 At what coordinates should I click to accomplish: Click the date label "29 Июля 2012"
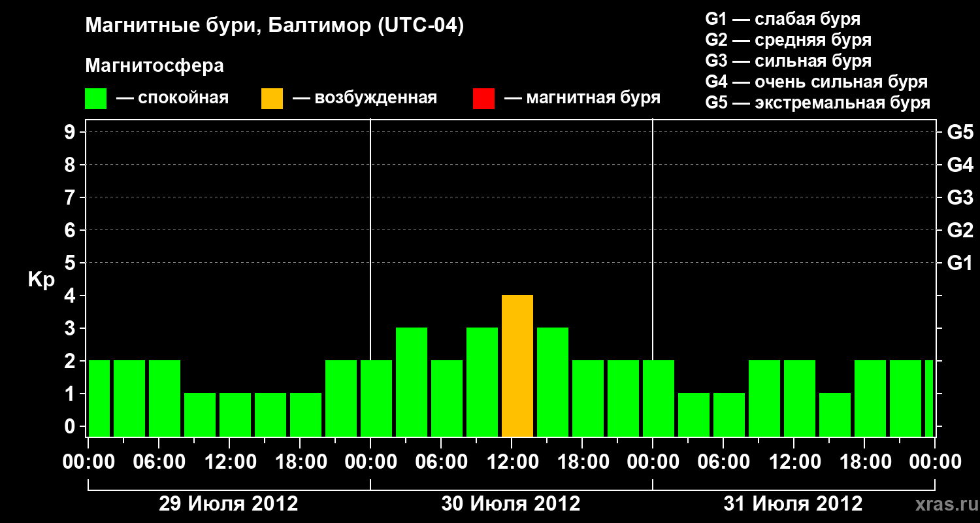(229, 504)
